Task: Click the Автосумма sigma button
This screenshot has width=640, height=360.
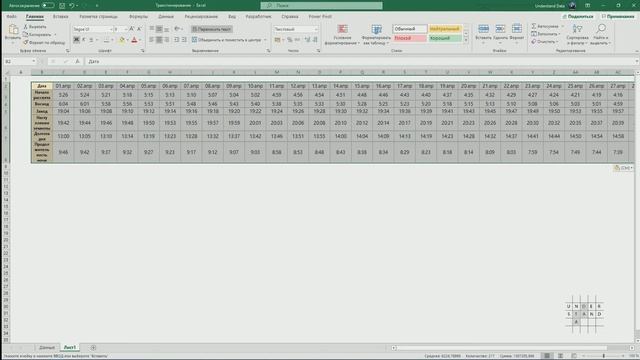Action: tap(545, 27)
